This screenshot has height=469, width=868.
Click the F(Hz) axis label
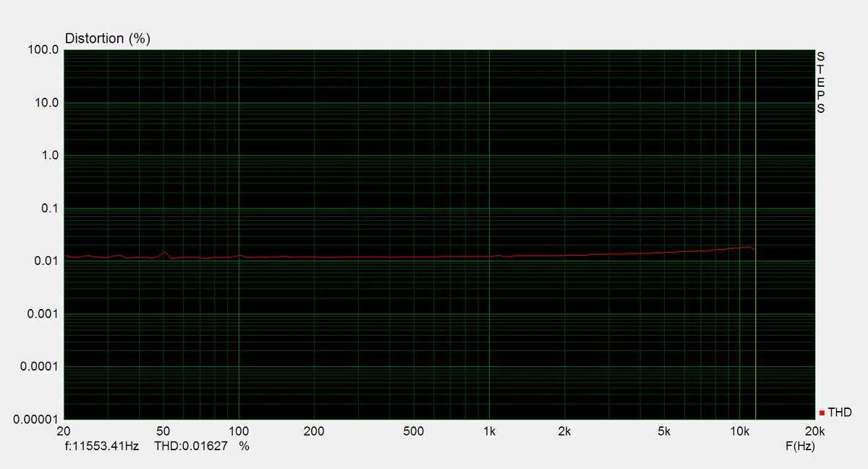[800, 447]
